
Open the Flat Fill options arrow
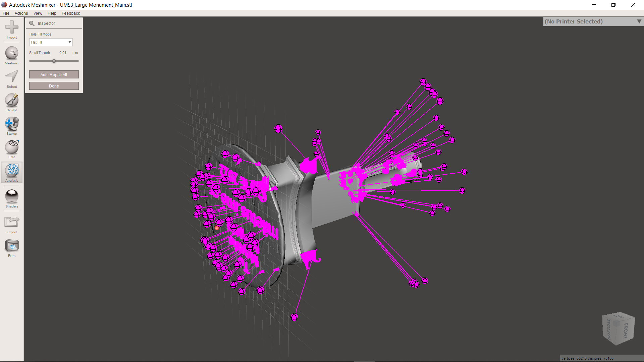[x=69, y=42]
